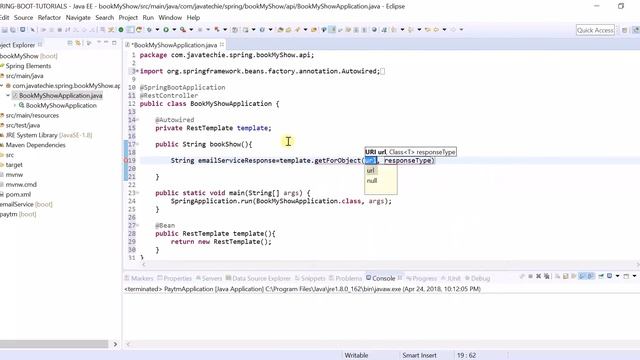Image resolution: width=640 pixels, height=360 pixels.
Task: Click the green circle Boot Dashboard icon
Action: point(121,30)
